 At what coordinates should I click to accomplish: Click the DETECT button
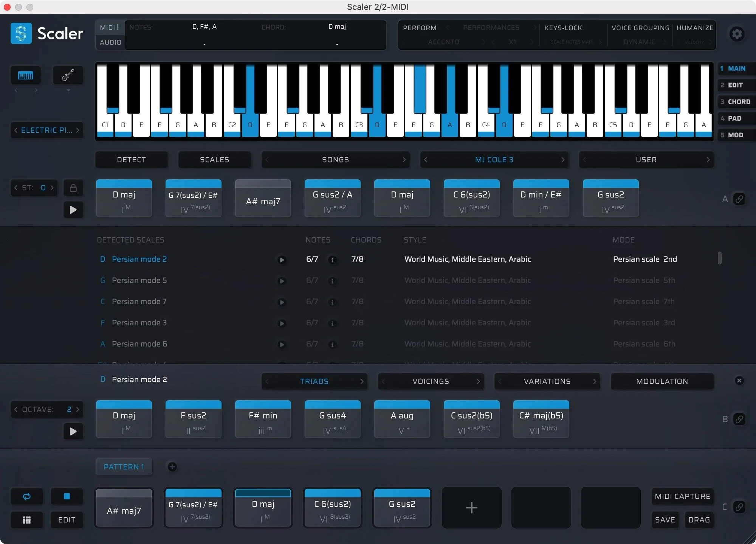coord(131,160)
